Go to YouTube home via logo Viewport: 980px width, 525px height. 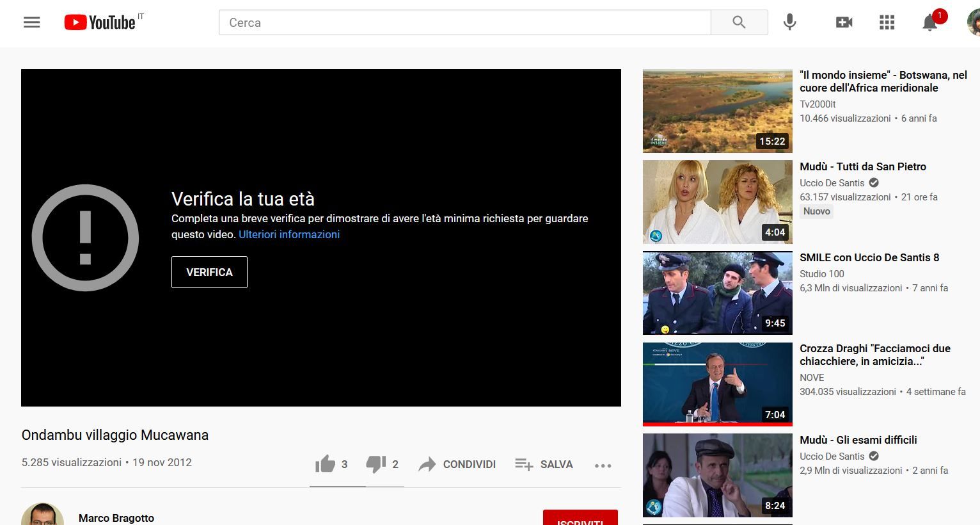[100, 22]
